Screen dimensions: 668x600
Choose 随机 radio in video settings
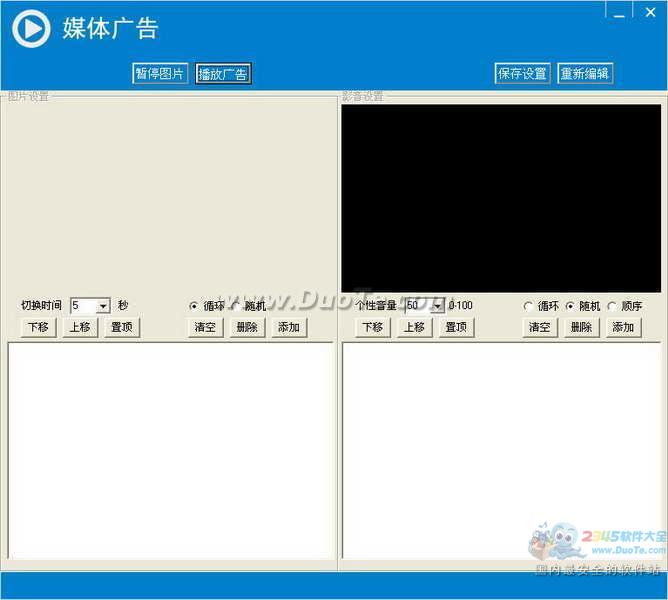pyautogui.click(x=570, y=306)
